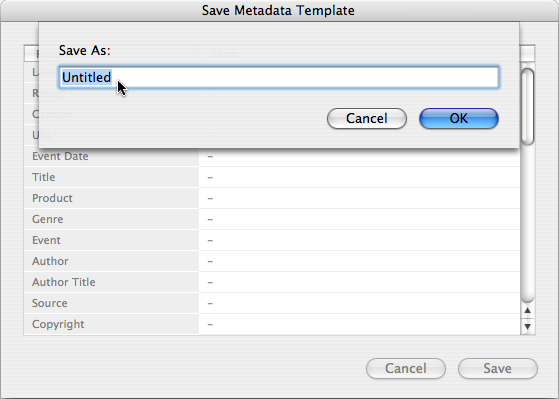Cancel the Save As sheet
Image resolution: width=559 pixels, height=399 pixels.
coord(367,118)
